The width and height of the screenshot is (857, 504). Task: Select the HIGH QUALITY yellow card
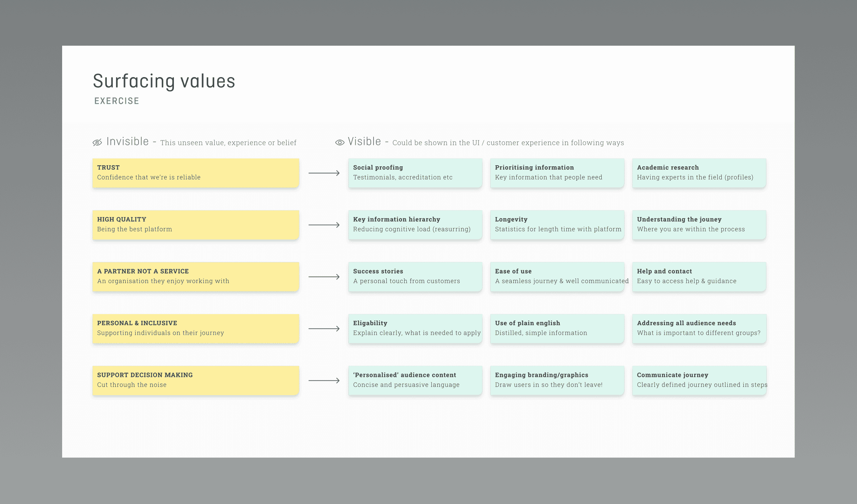(196, 225)
